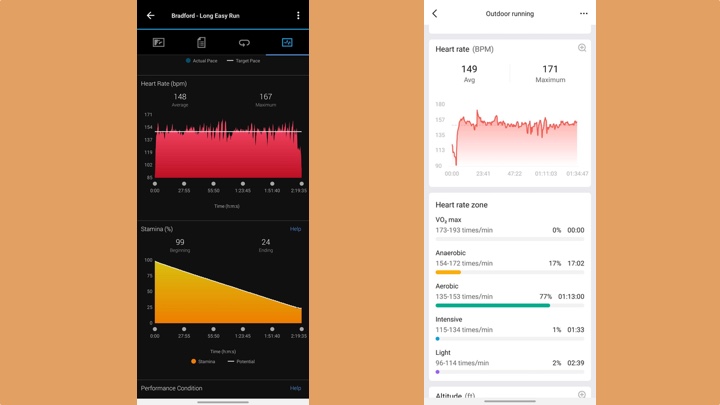Switch to the activity overview tab icon

158,43
